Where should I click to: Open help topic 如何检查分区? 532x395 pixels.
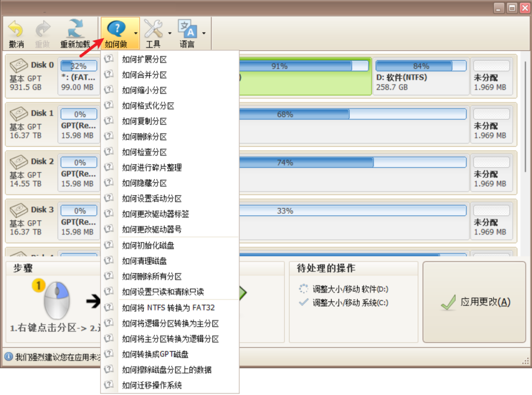(x=170, y=152)
